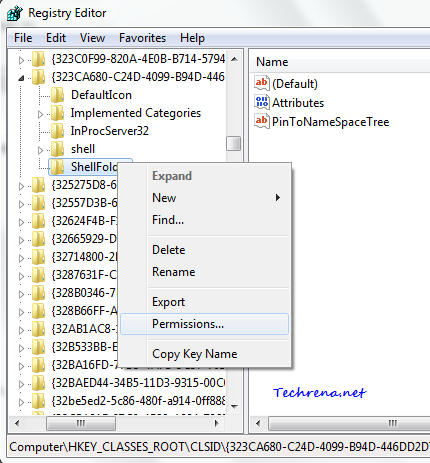Click folder icon of {32624F4B key
The image size is (430, 463).
pyautogui.click(x=38, y=221)
